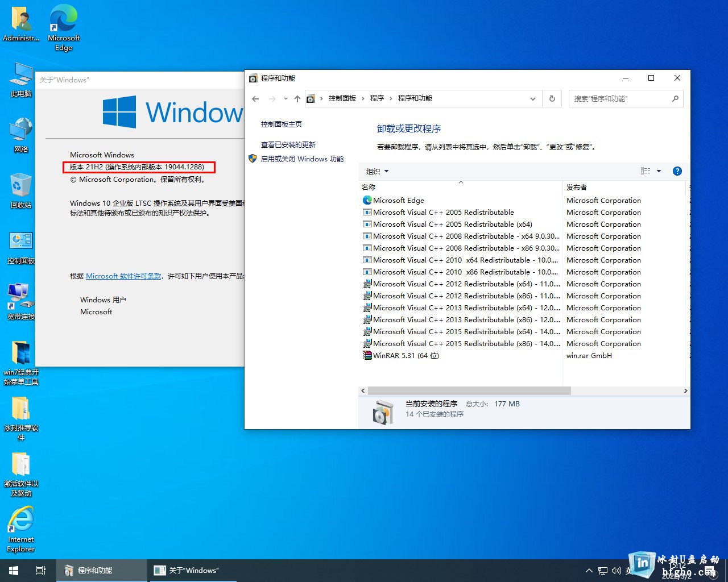
Task: Expand the system tray hidden icons chevron
Action: click(589, 571)
